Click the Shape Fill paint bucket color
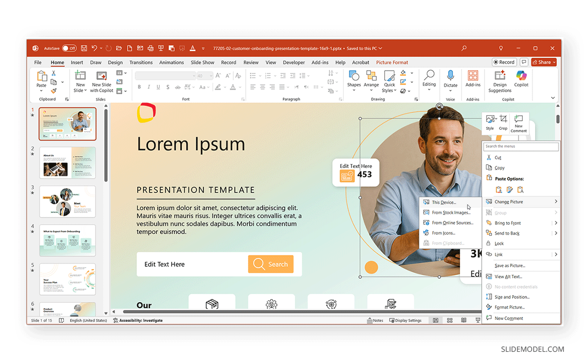 click(402, 73)
